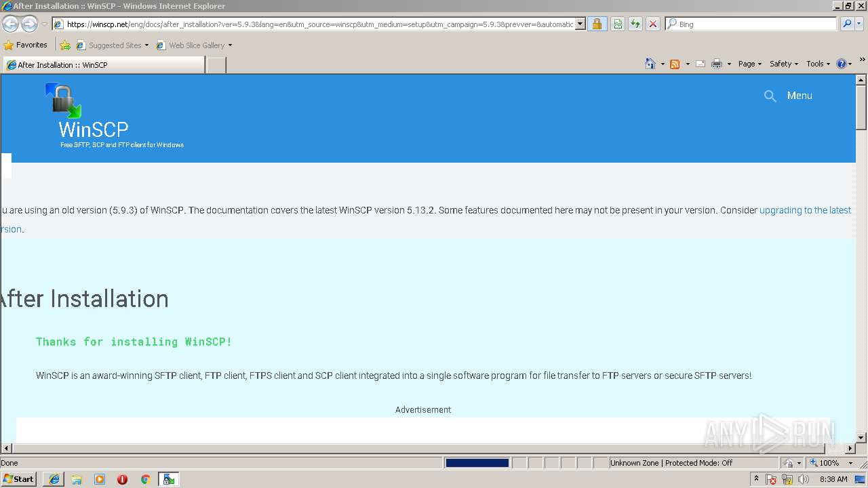Follow the 'upgrading to the latest' link
The image size is (868, 488).
pos(805,210)
